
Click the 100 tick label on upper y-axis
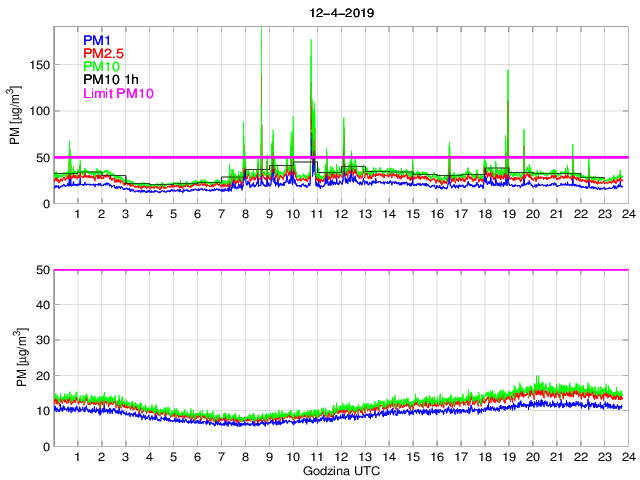pyautogui.click(x=38, y=111)
